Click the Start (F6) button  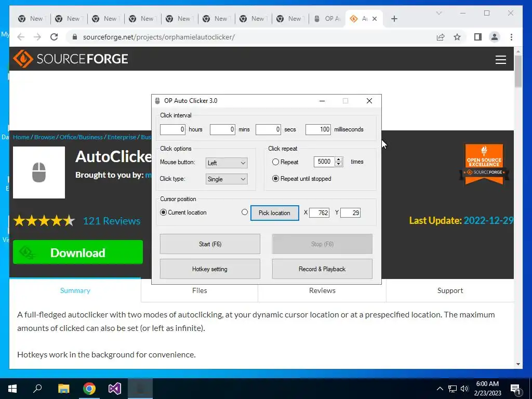pyautogui.click(x=210, y=244)
